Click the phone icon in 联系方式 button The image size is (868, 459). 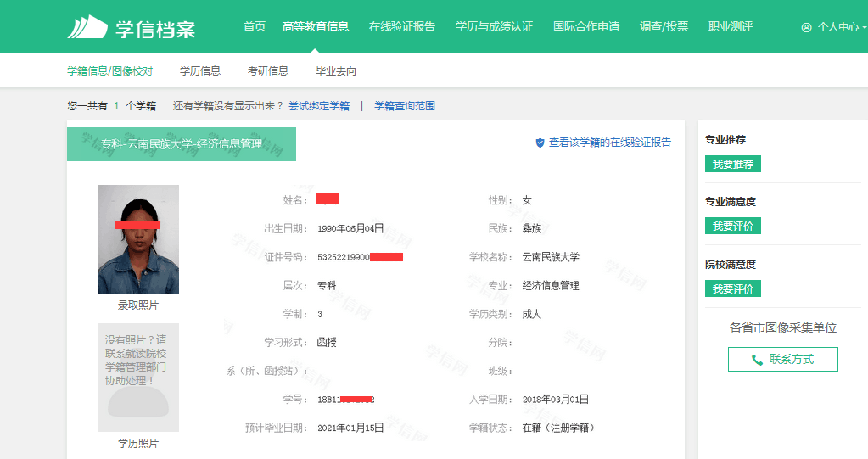click(757, 360)
